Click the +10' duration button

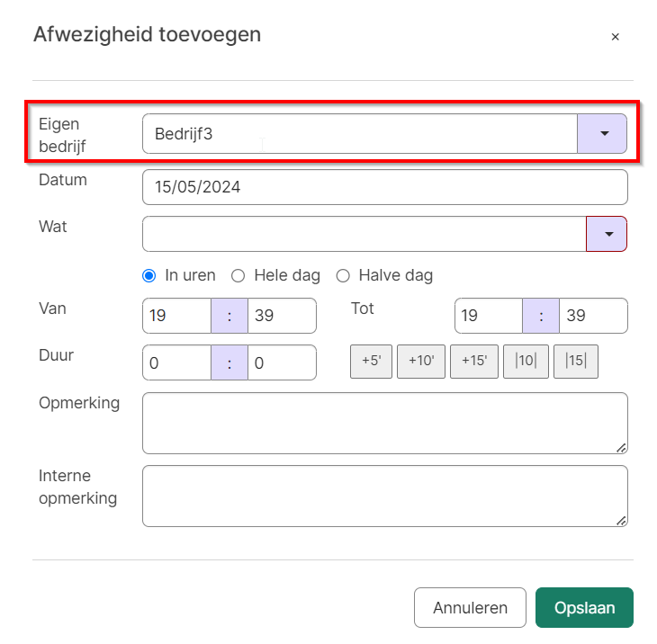click(x=421, y=362)
